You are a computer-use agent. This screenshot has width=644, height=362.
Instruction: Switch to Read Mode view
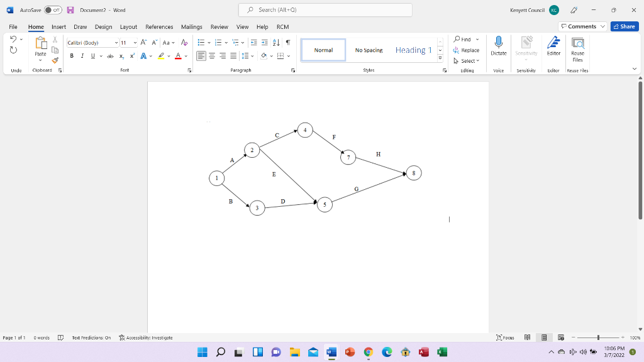point(528,337)
